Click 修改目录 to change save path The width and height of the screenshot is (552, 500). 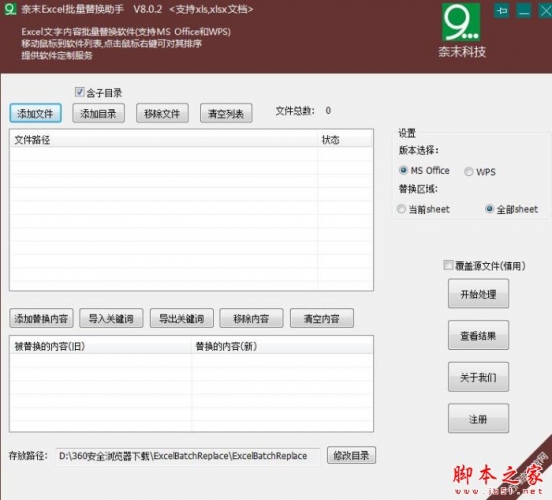tap(351, 455)
